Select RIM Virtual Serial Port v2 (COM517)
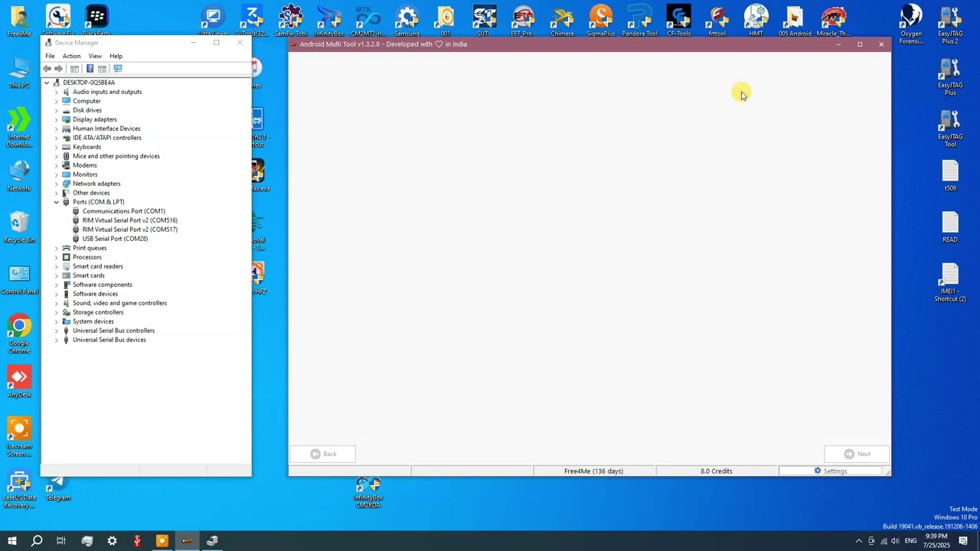The width and height of the screenshot is (980, 551). (129, 230)
